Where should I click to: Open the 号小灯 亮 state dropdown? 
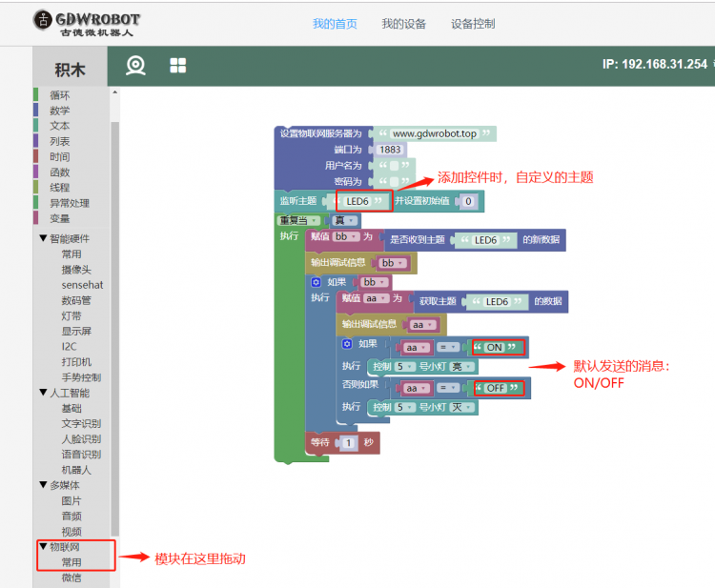(x=462, y=367)
